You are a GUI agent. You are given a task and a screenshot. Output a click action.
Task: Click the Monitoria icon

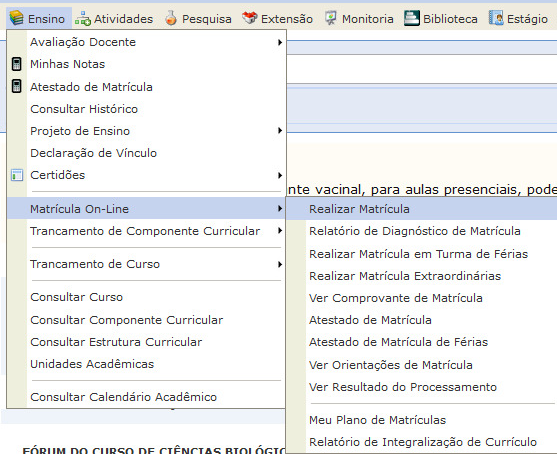click(x=331, y=18)
